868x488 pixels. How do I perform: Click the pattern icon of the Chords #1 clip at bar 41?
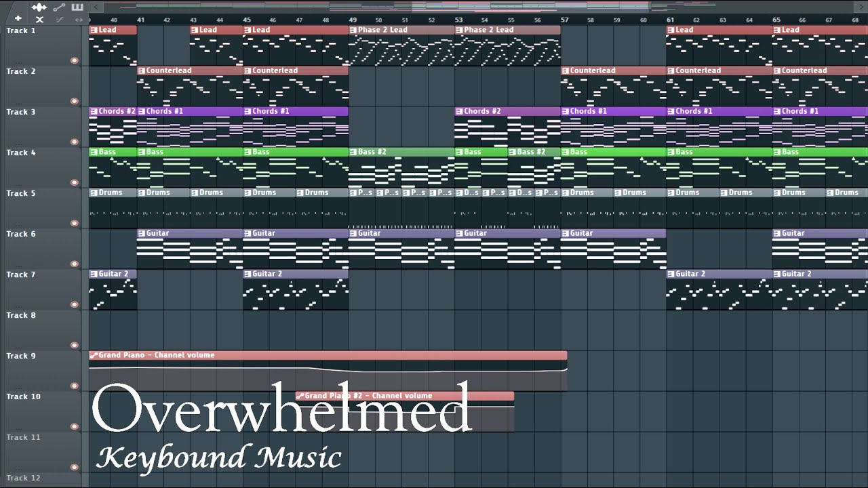click(x=142, y=111)
